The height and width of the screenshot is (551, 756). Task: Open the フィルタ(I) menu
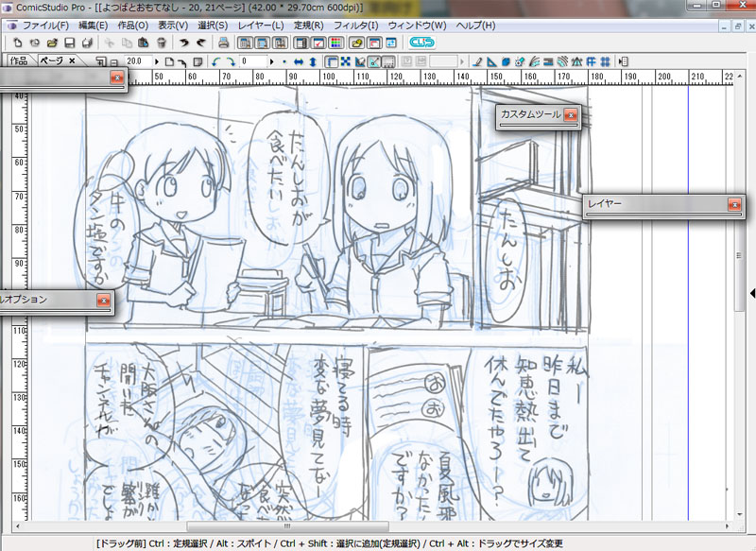click(x=356, y=26)
